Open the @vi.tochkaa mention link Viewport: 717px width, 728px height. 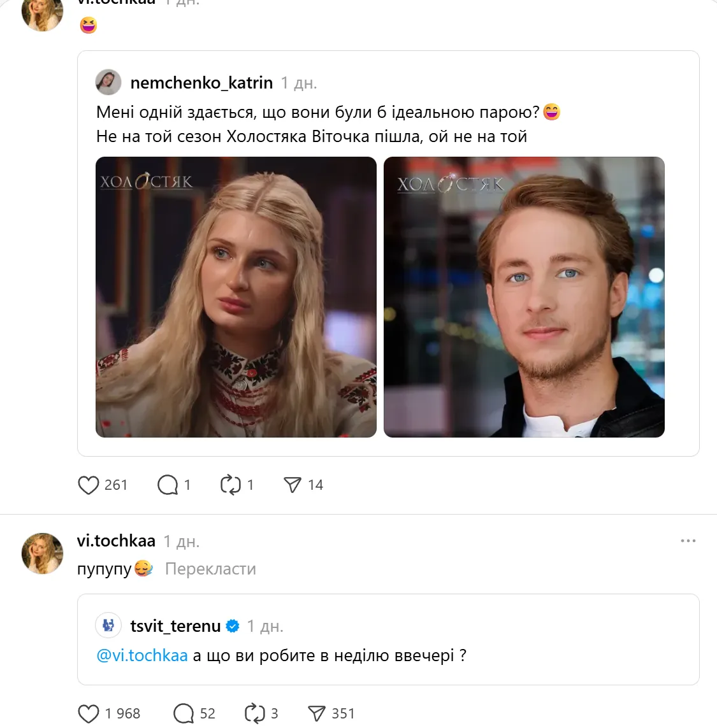[x=142, y=655]
